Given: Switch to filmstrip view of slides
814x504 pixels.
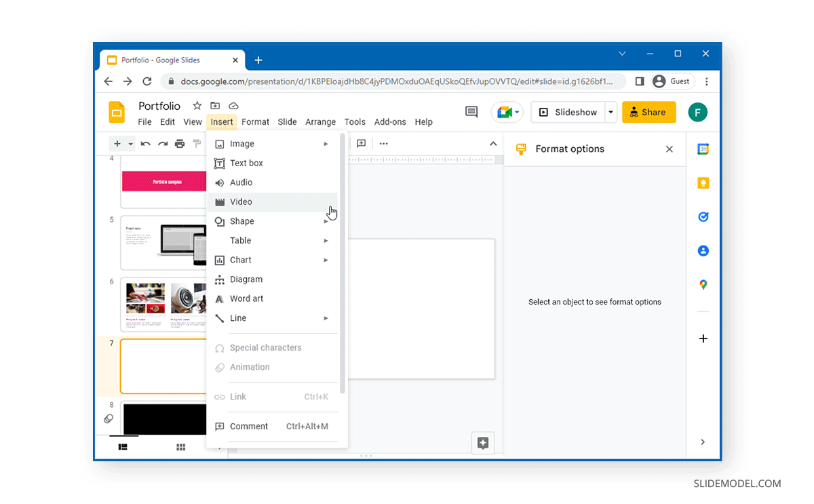Looking at the screenshot, I should [123, 447].
